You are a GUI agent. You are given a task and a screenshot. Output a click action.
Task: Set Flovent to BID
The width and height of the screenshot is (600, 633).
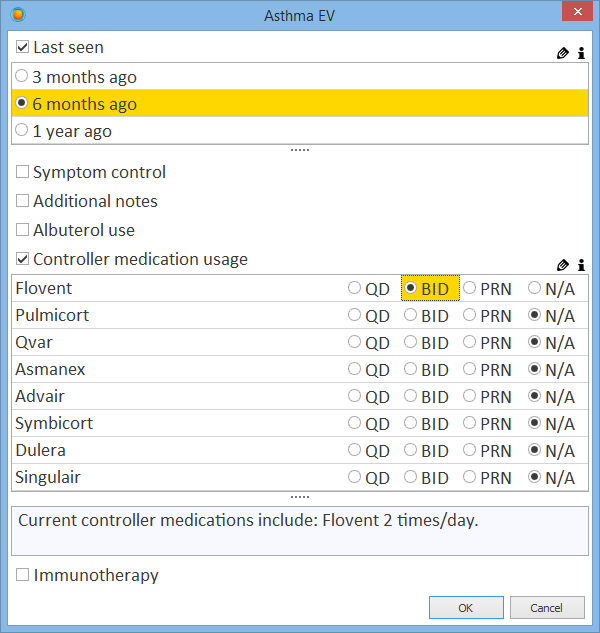pos(410,288)
